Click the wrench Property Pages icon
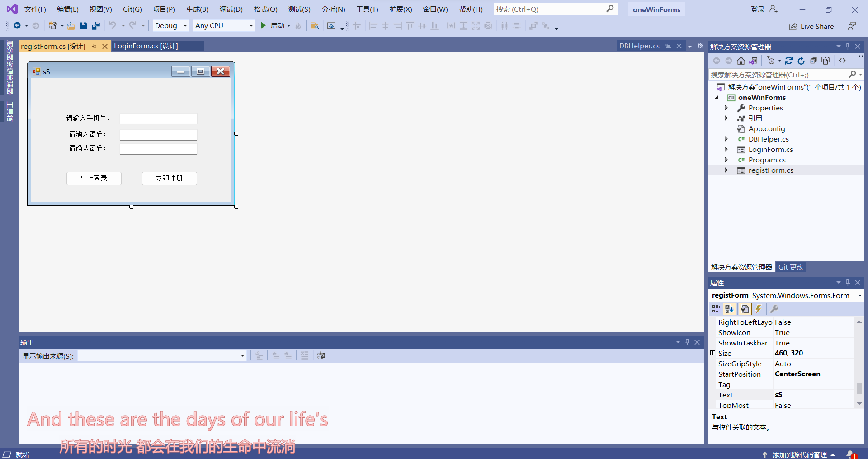The image size is (868, 459). click(774, 309)
